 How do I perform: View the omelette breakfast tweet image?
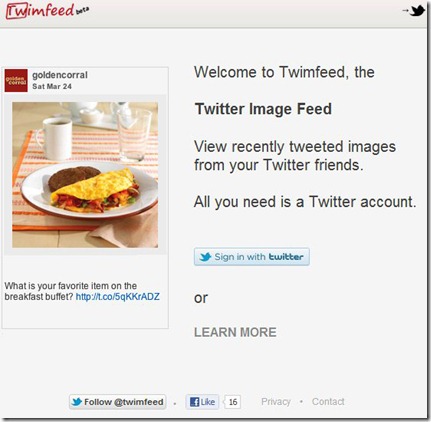pyautogui.click(x=85, y=175)
